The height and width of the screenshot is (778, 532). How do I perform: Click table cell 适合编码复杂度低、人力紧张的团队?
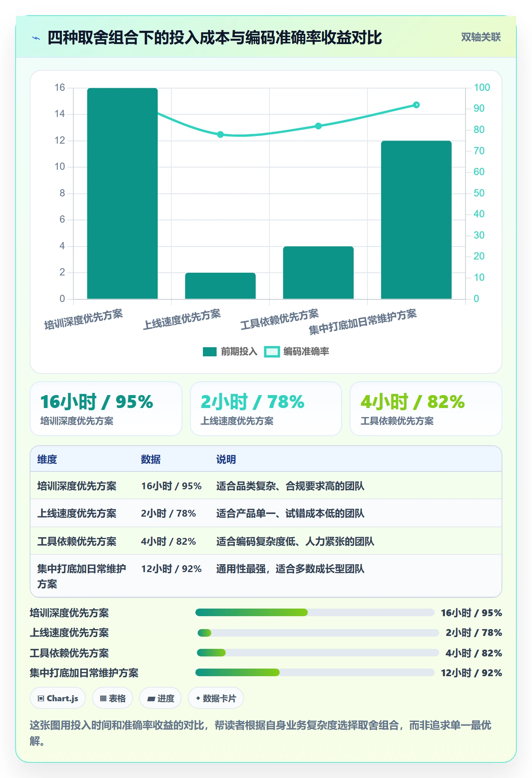295,541
